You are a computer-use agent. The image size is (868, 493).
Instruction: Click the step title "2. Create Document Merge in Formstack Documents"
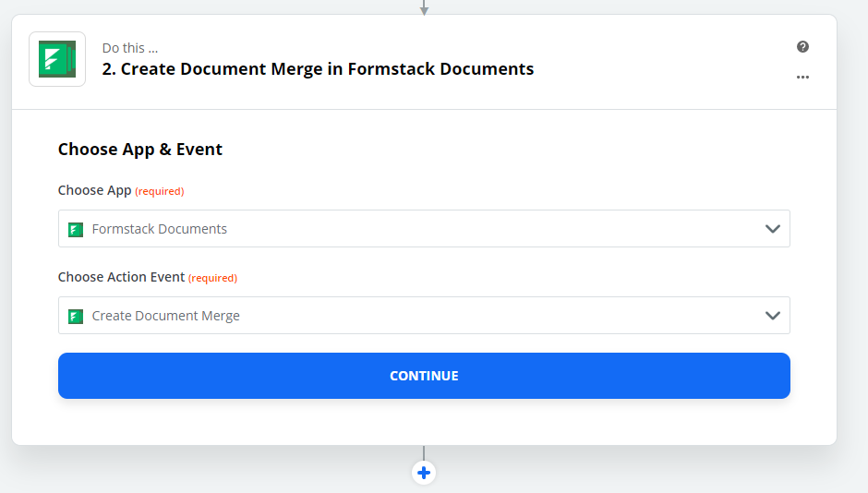[318, 69]
